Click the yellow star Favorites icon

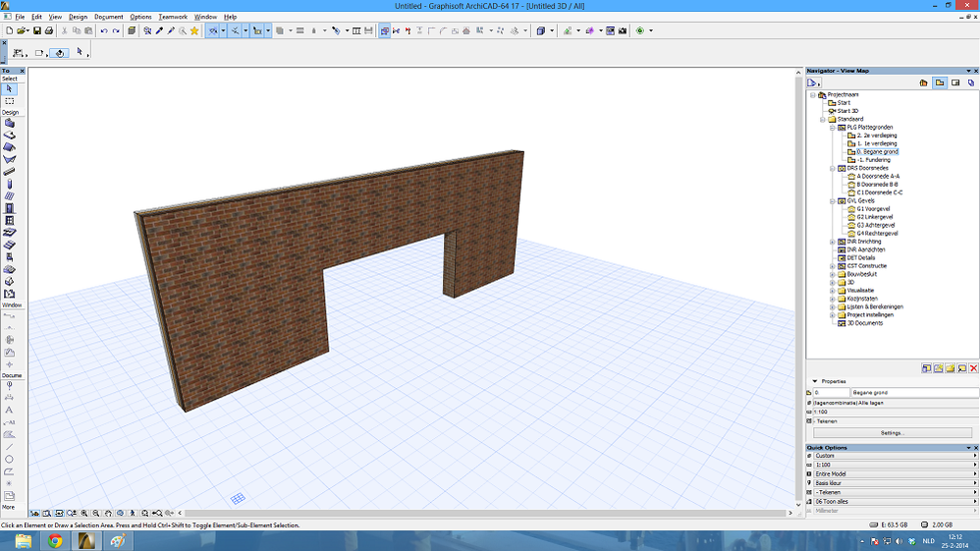click(194, 30)
